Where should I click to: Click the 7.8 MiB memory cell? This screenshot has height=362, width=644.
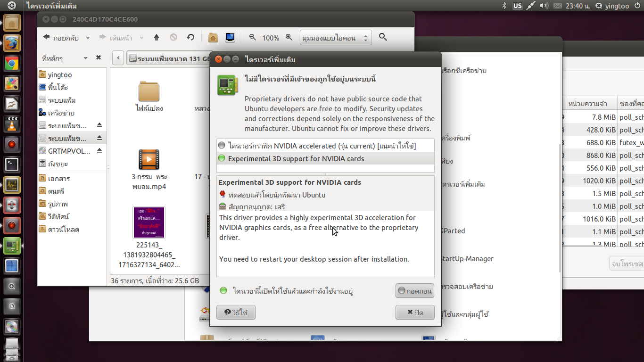603,117
